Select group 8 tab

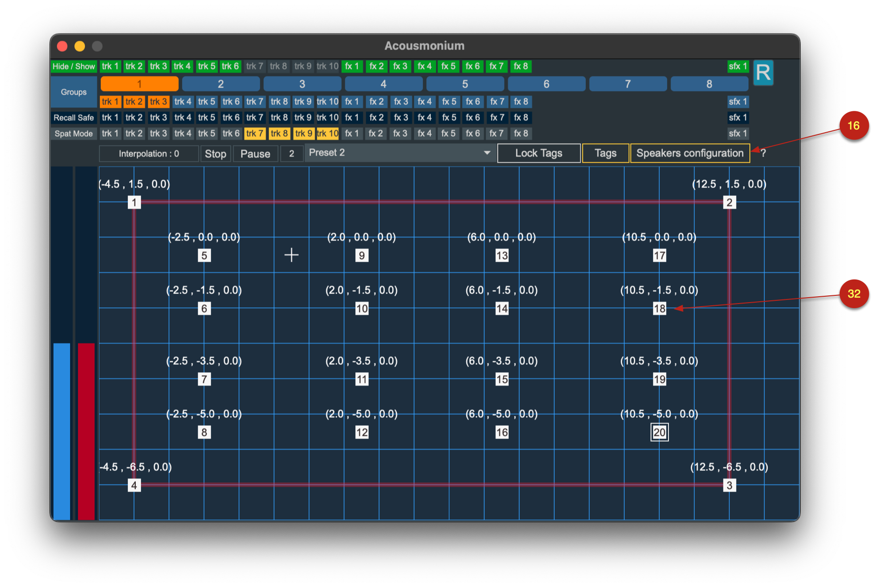coord(709,84)
